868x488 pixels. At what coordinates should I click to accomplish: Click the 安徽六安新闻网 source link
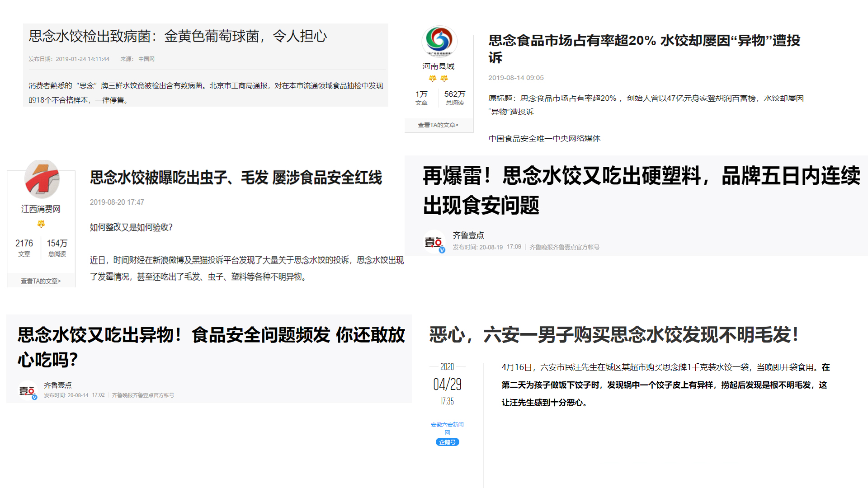pyautogui.click(x=447, y=428)
